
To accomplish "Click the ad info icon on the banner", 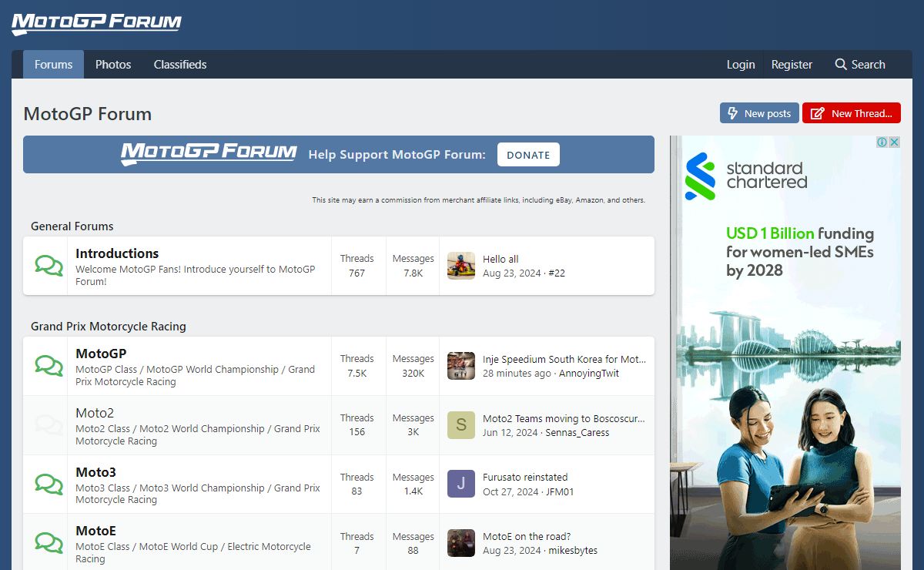I will (882, 142).
